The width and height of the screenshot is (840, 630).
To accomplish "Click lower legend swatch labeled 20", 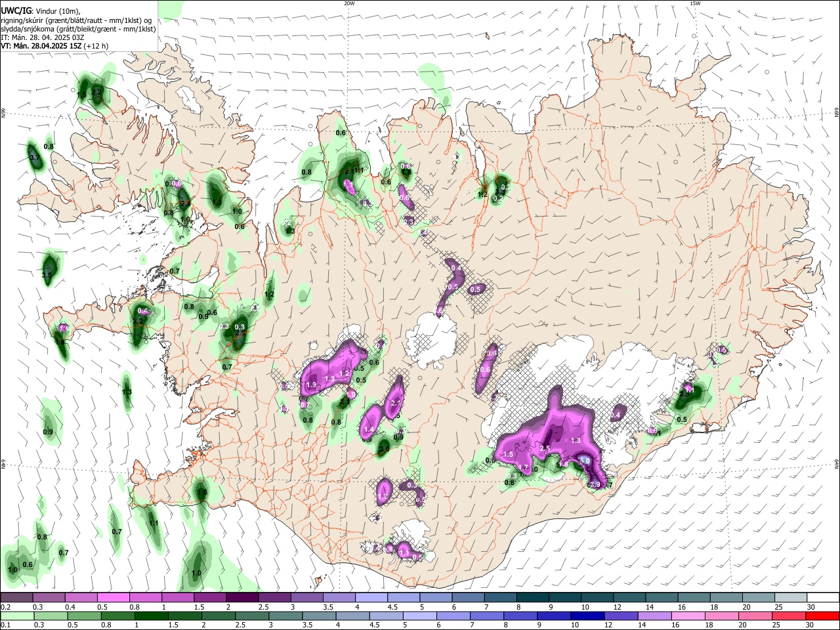I will (x=755, y=616).
